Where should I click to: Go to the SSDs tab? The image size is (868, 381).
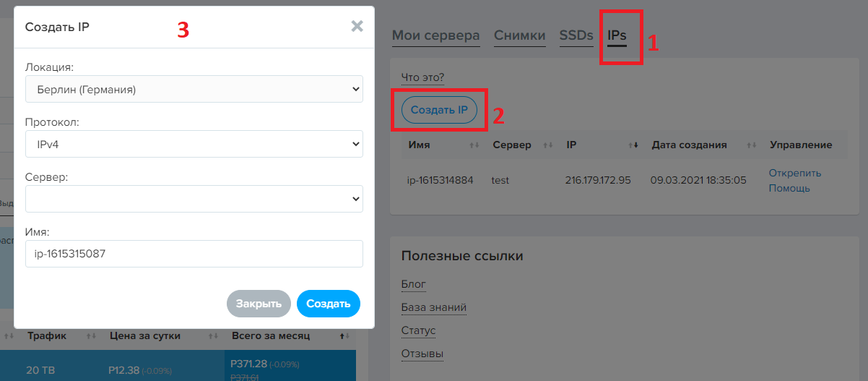click(576, 35)
